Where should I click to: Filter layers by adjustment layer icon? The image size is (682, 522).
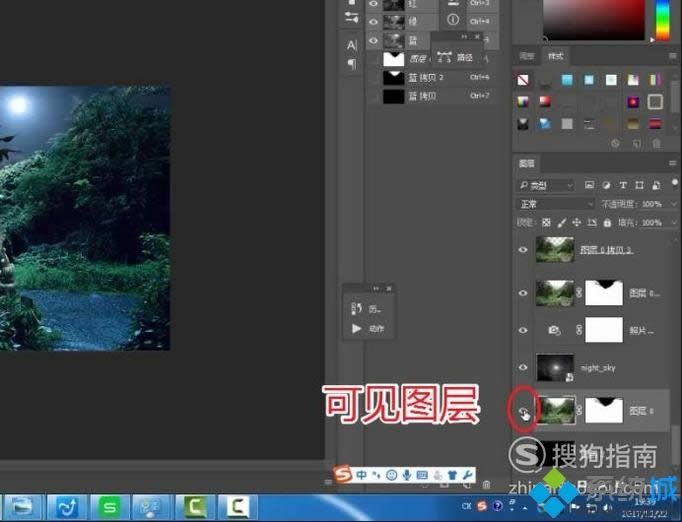point(606,185)
